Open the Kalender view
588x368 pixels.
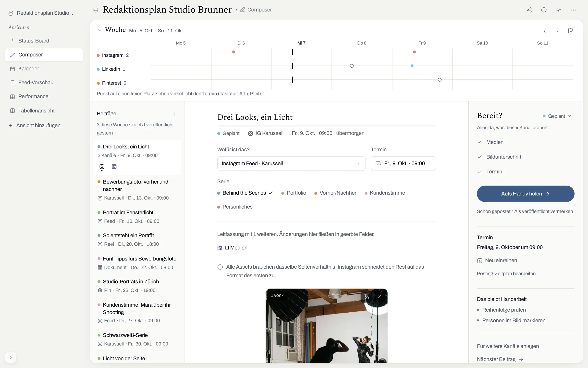pos(44,69)
